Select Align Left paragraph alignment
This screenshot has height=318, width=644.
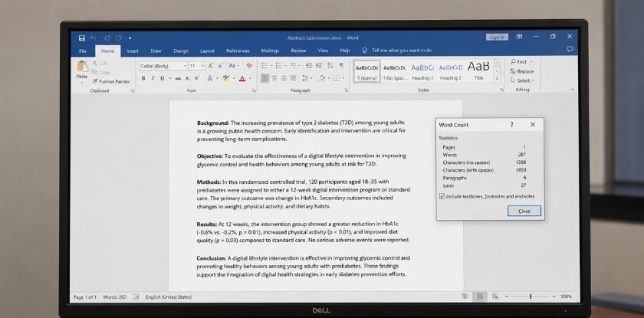click(x=265, y=78)
